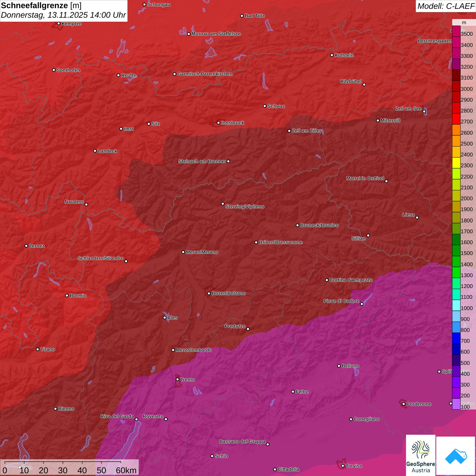
Task: Click the Schneefallgrenze [m] title
Action: pyautogui.click(x=41, y=5)
